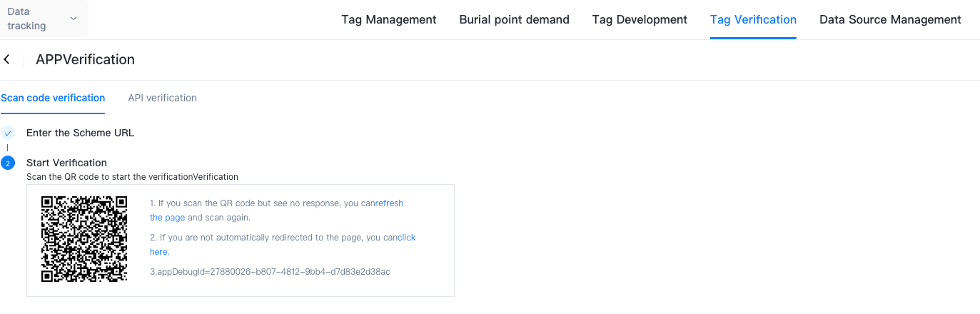Click the APPVerification page title
Viewport: 980px width, 314px height.
(85, 60)
